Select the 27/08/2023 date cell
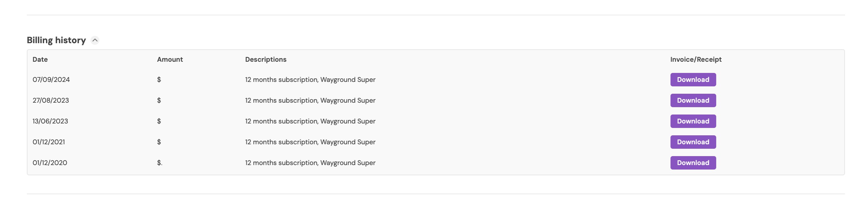The width and height of the screenshot is (868, 206). (x=50, y=100)
